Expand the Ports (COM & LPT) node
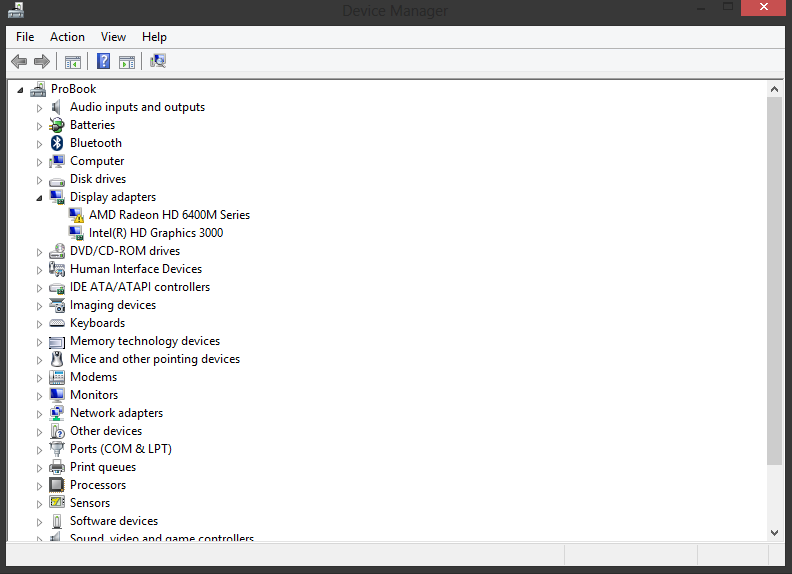The height and width of the screenshot is (574, 792). [x=39, y=450]
